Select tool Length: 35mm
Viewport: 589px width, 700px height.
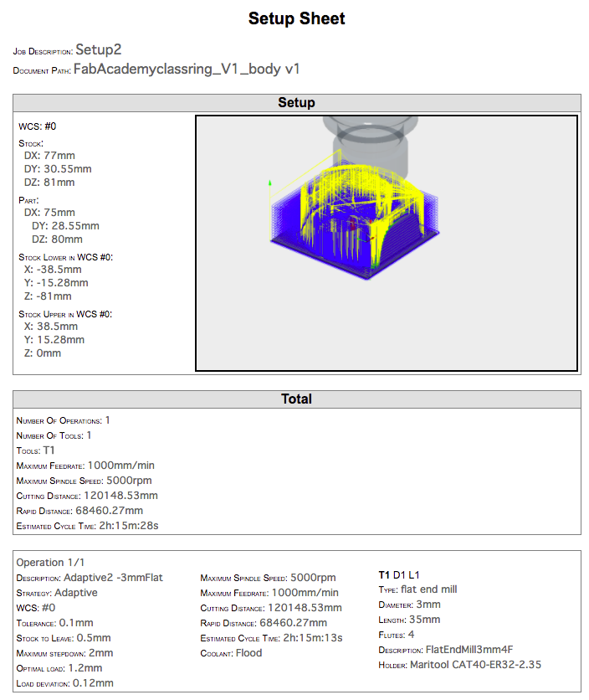point(409,620)
